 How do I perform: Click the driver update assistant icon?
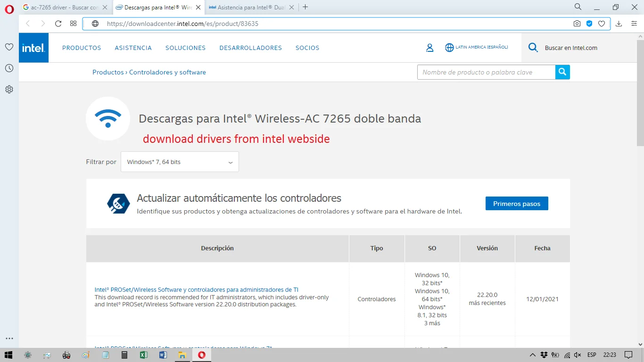[x=118, y=204]
